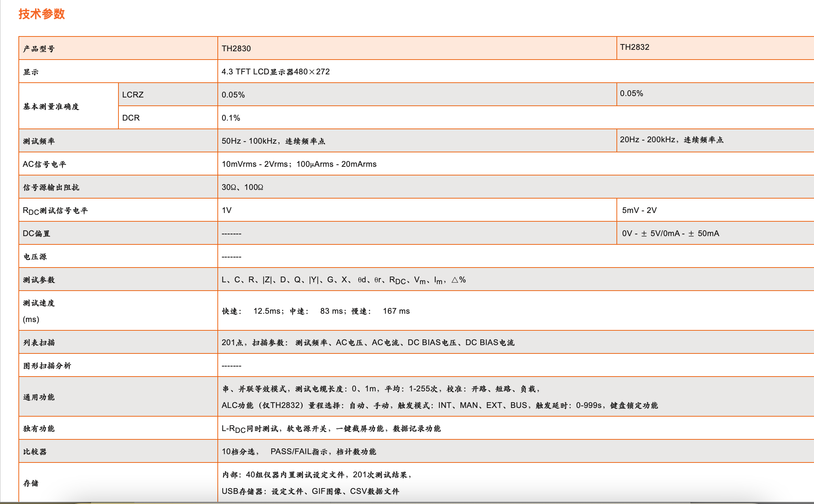Click the 通用功能 row label
The image size is (814, 504).
pyautogui.click(x=39, y=397)
